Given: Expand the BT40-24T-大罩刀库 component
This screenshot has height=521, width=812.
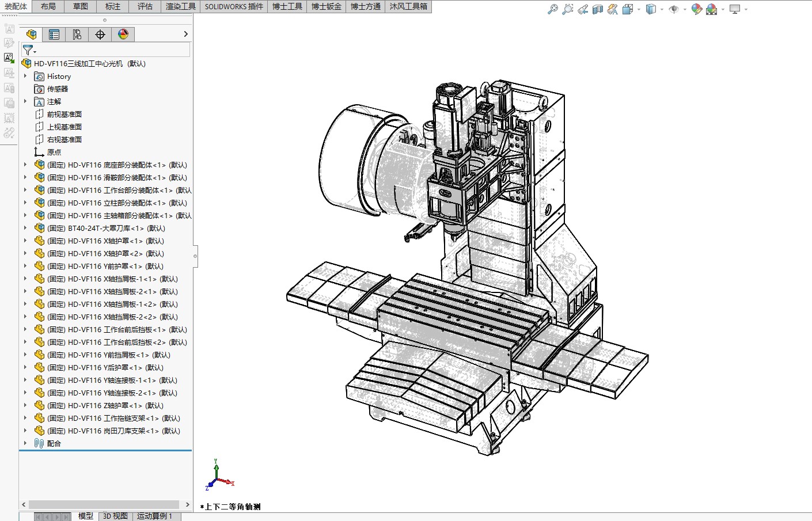Looking at the screenshot, I should point(25,228).
